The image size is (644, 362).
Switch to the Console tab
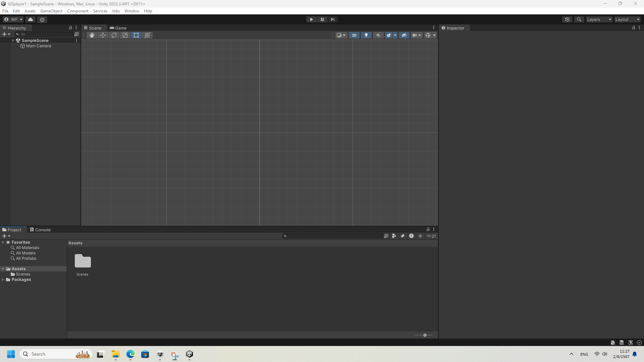coord(40,230)
